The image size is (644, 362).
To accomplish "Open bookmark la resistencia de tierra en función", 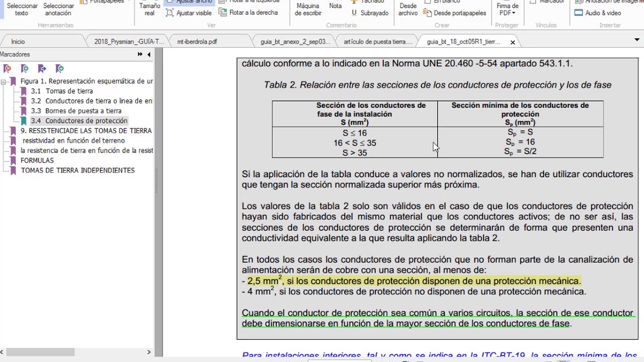I will coord(87,151).
